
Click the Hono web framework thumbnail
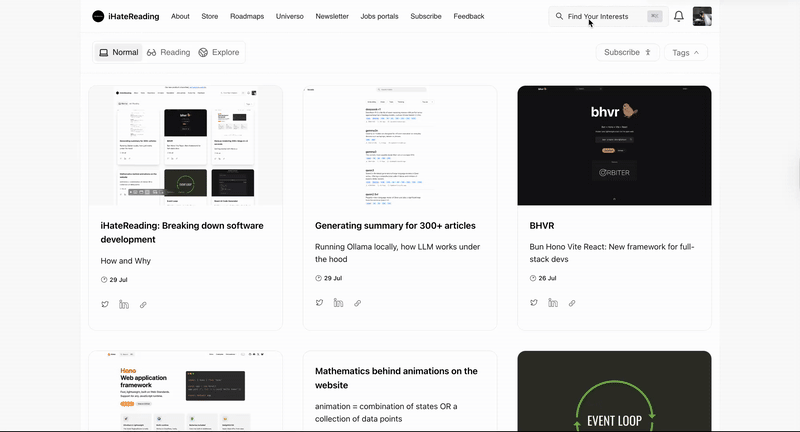coord(186,391)
